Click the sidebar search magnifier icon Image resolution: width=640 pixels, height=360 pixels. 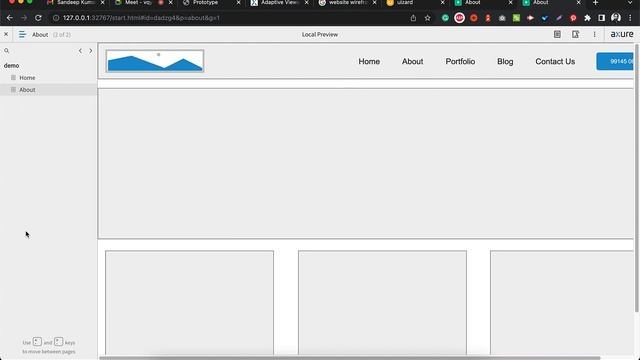point(7,51)
